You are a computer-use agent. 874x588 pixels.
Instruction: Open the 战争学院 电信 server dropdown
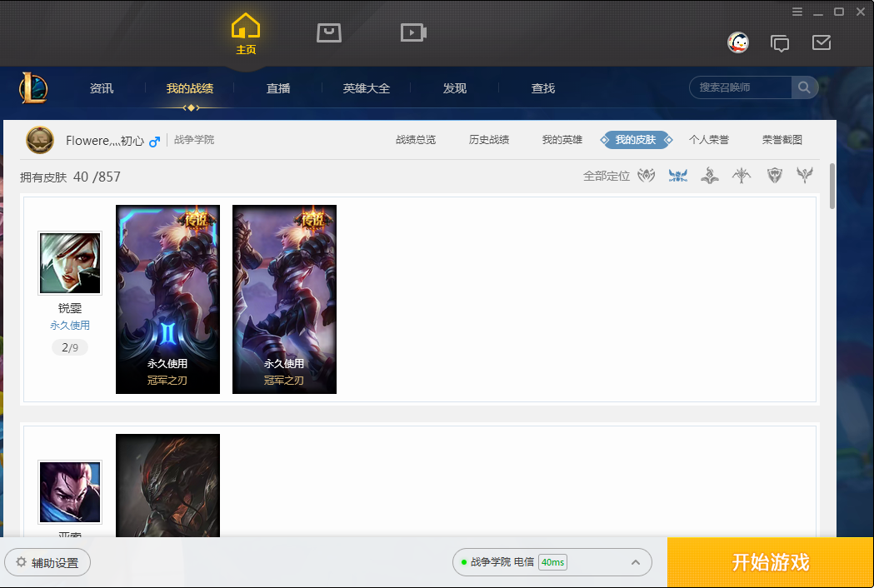point(552,562)
